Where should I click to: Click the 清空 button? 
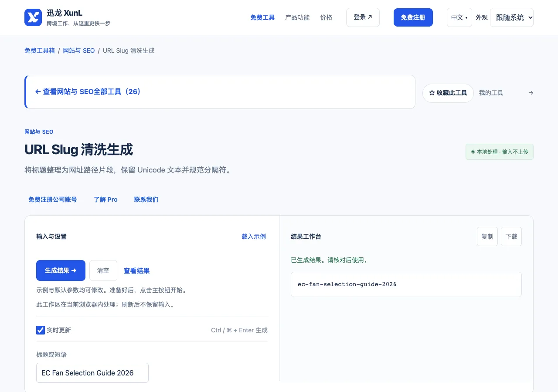point(103,270)
